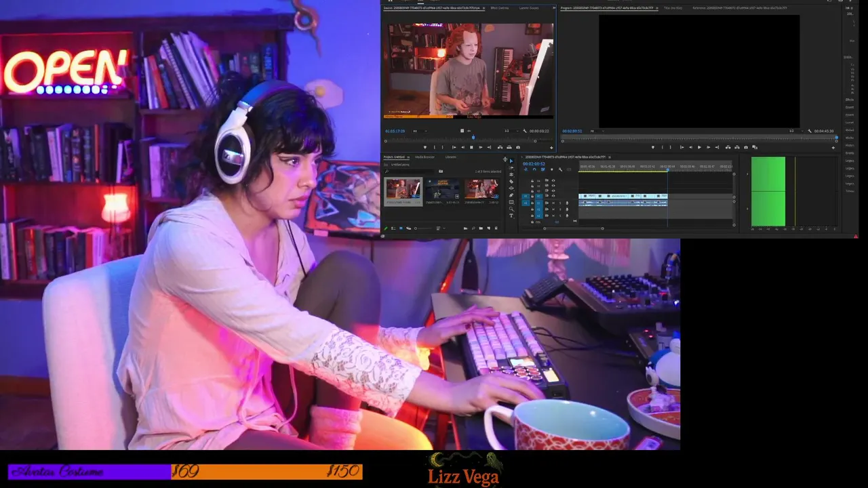Open the Source monitor zoom level dropdown
The height and width of the screenshot is (488, 868).
tap(420, 131)
